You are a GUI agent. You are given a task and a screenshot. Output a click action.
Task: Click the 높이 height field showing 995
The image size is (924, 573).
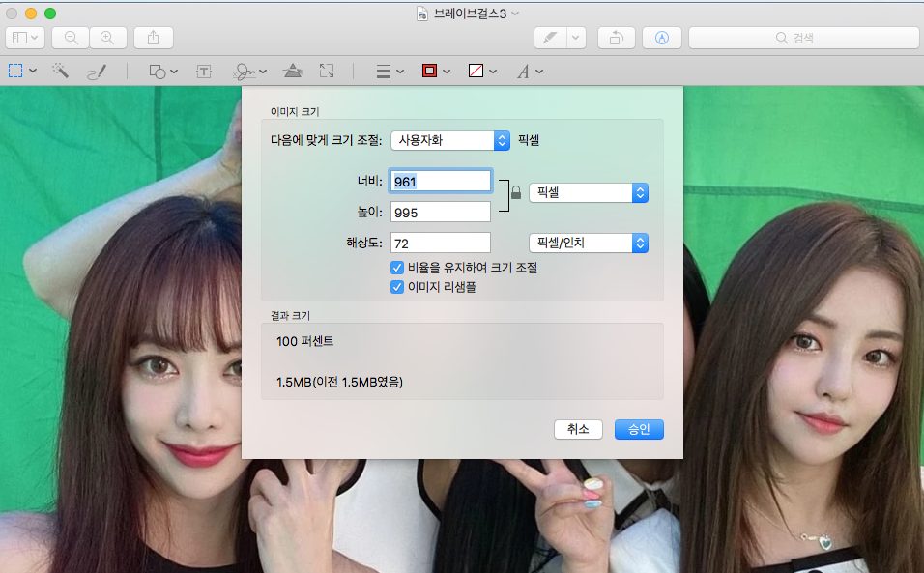(x=440, y=212)
